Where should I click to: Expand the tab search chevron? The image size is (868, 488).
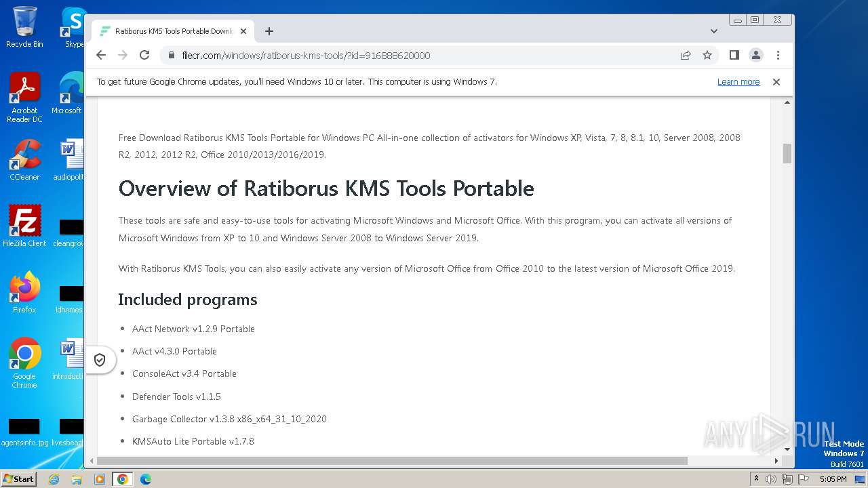(714, 31)
